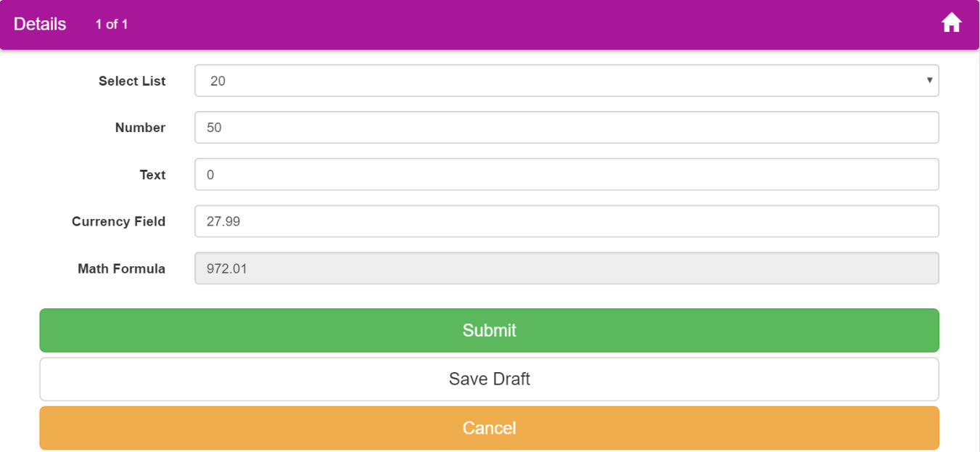Click the Currency Field label

click(118, 222)
